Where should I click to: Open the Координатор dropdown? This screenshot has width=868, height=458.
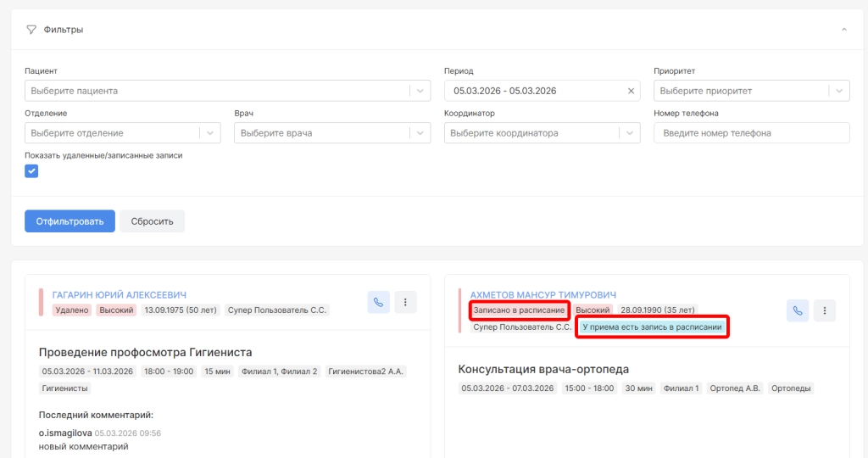(630, 133)
